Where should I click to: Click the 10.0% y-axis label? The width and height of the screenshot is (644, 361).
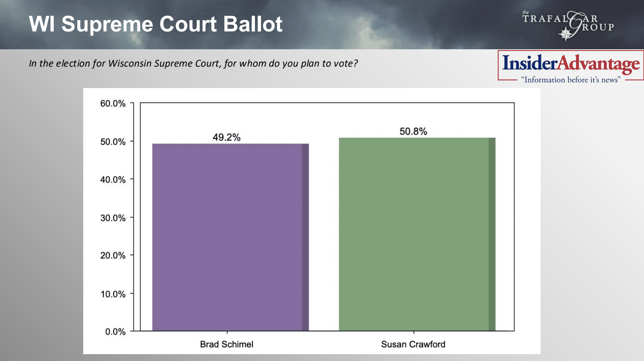point(113,294)
